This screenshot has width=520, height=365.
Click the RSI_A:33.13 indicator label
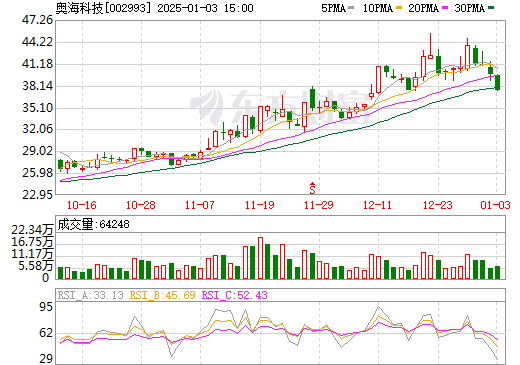(90, 295)
